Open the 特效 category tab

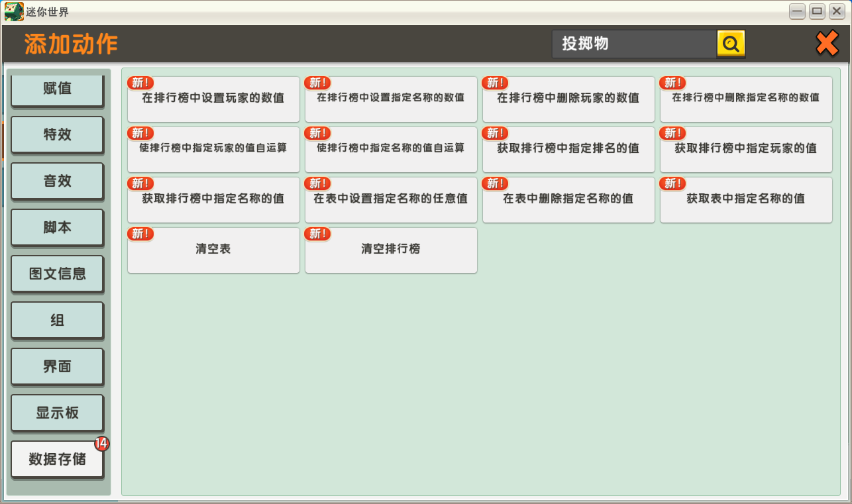click(57, 134)
